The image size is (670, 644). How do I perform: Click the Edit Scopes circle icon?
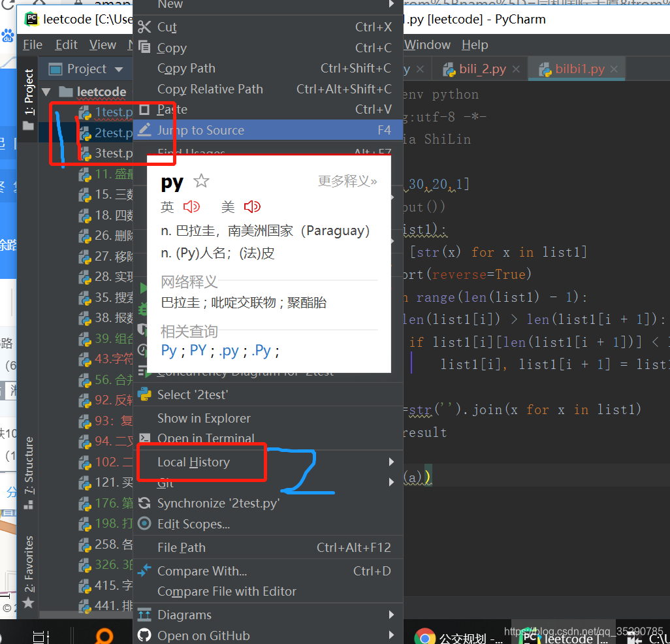[144, 523]
